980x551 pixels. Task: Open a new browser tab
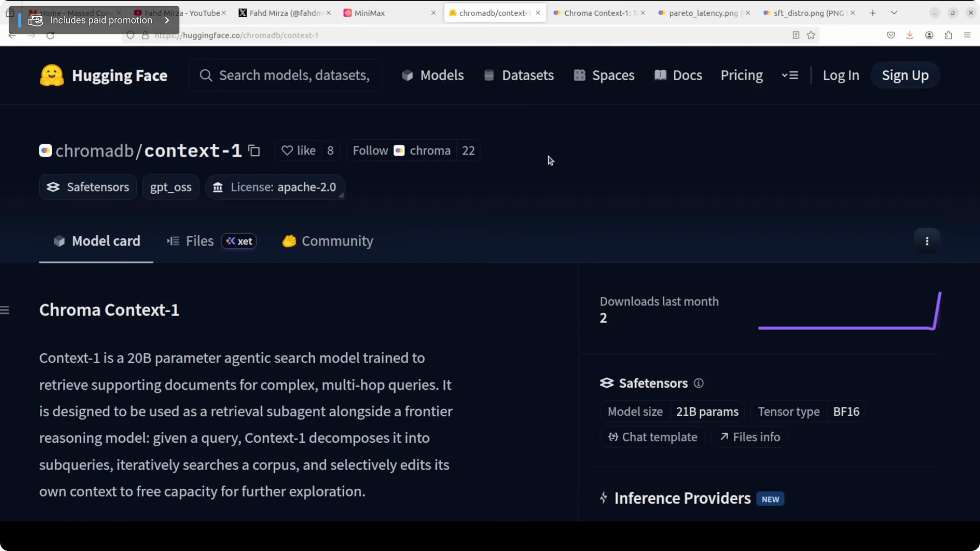(873, 13)
